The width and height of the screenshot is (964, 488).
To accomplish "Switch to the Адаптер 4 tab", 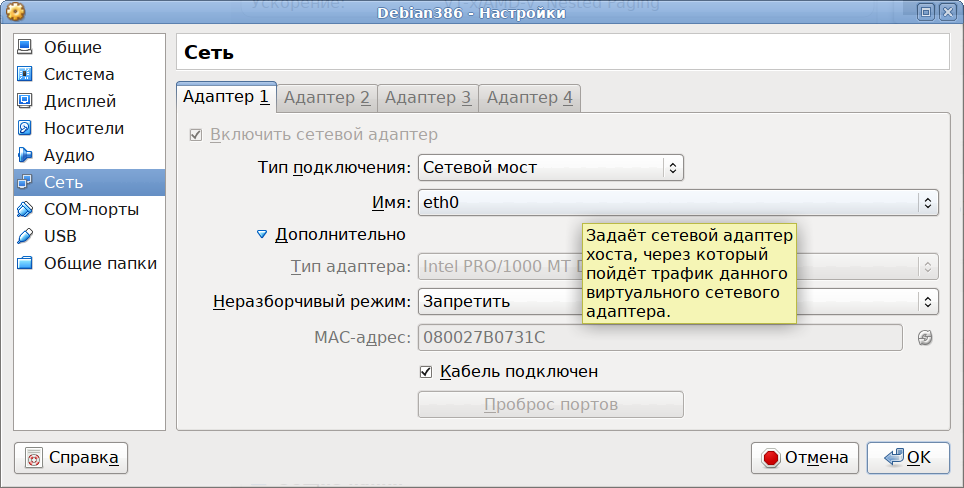I will 529,97.
